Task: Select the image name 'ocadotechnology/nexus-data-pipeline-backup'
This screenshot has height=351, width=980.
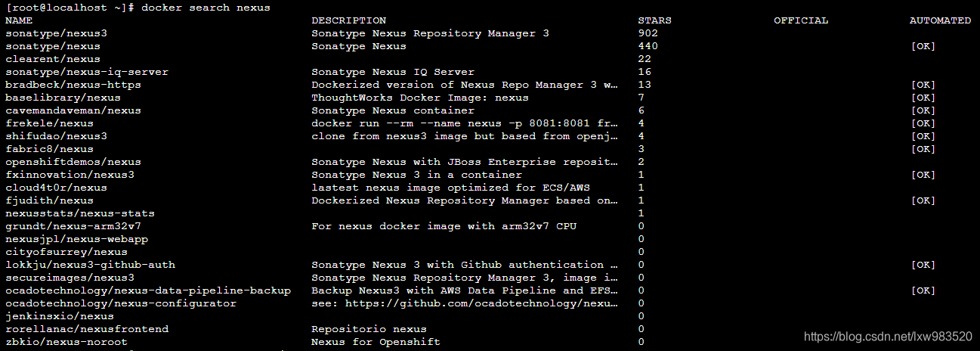Action: click(148, 290)
